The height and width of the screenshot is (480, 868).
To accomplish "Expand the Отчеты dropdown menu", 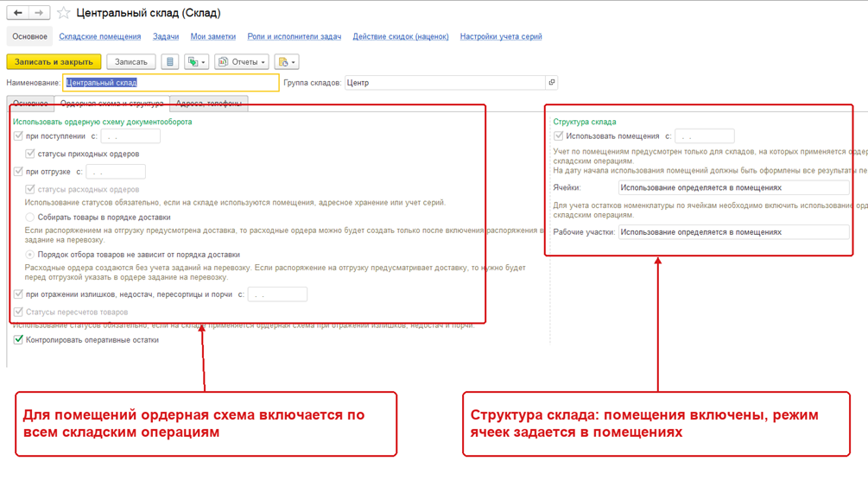I will (x=242, y=62).
